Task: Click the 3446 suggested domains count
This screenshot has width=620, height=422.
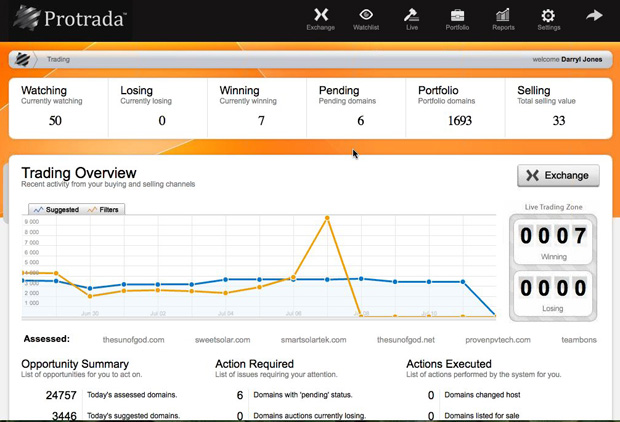Action: (64, 416)
